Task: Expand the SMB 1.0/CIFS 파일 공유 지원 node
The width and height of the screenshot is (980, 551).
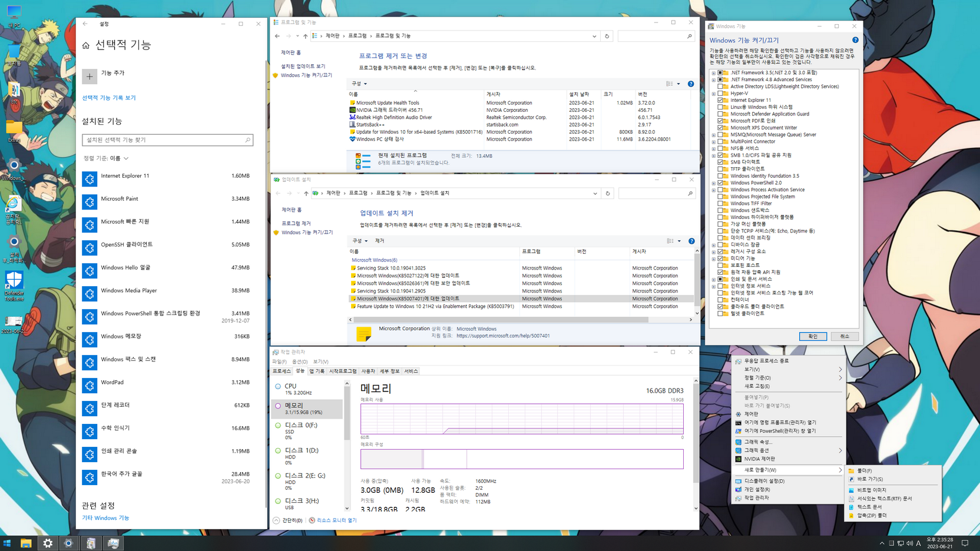Action: click(714, 155)
